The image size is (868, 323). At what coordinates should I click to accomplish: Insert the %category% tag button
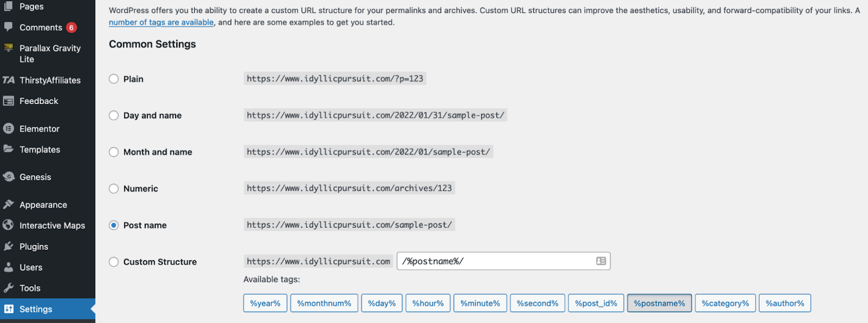click(x=725, y=303)
